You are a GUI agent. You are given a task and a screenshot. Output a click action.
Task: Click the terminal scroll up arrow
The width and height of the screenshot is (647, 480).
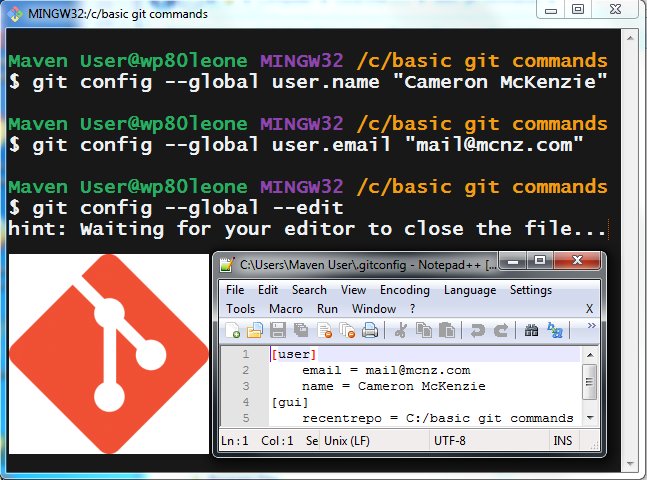[x=630, y=38]
